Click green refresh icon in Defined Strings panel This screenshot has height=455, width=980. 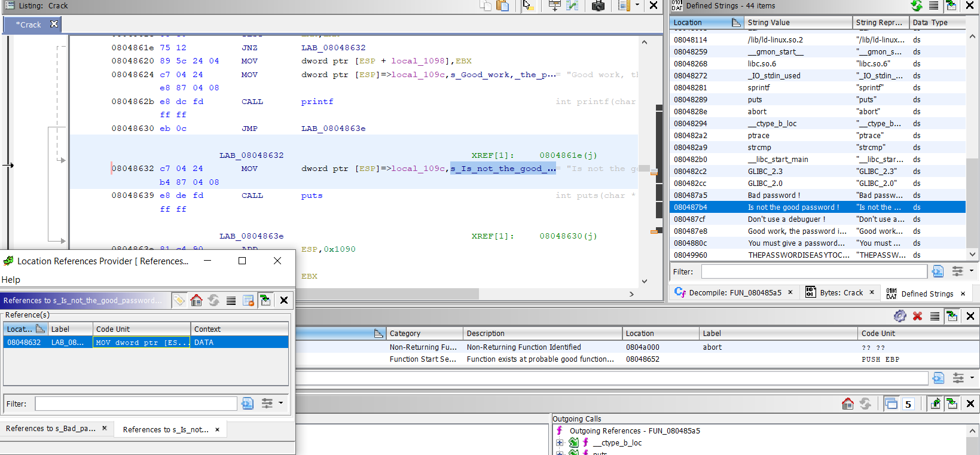click(x=916, y=6)
